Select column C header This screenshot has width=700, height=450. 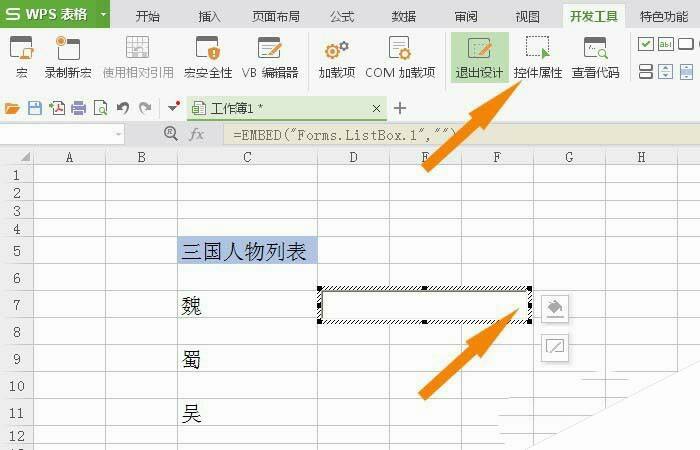(x=247, y=157)
